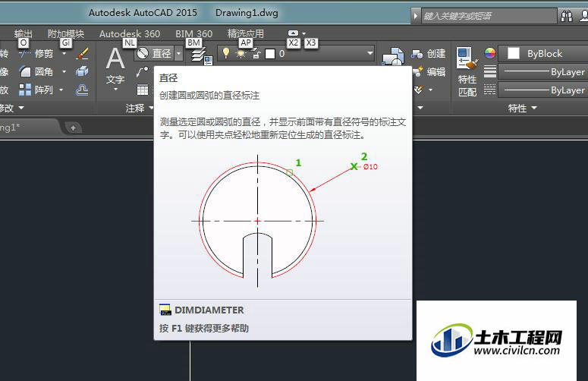This screenshot has width=588, height=381.
Task: Click the Explode box icon
Action: pyautogui.click(x=82, y=71)
